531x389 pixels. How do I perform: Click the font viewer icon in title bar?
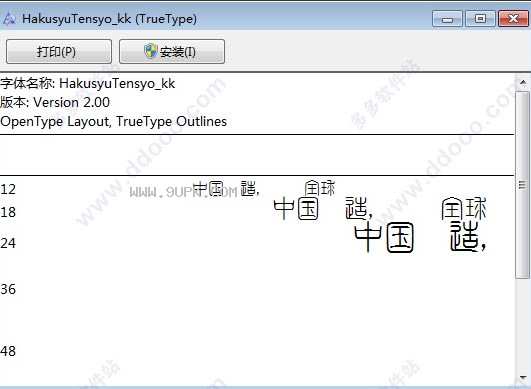pos(9,19)
